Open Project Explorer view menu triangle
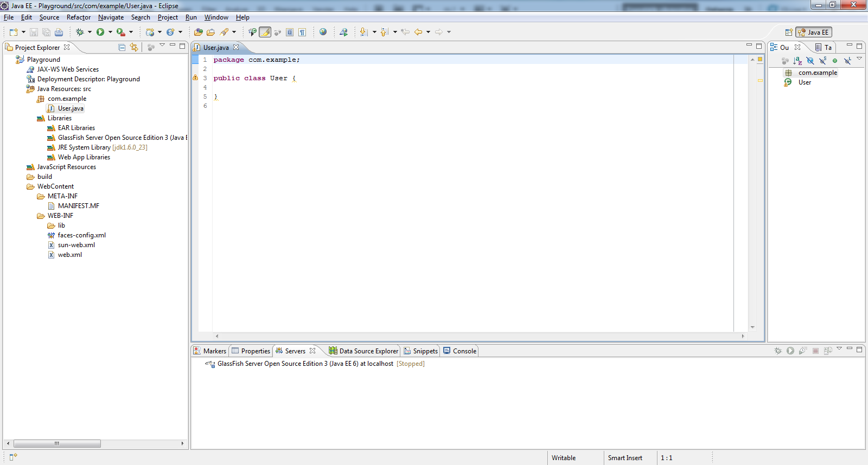The height and width of the screenshot is (465, 868). click(162, 45)
